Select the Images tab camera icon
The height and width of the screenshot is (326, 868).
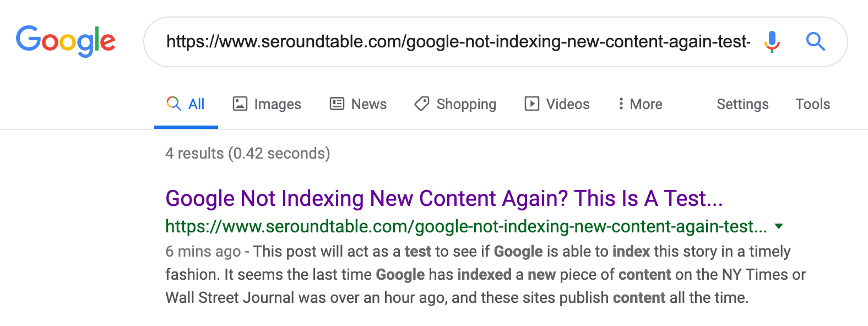[241, 104]
